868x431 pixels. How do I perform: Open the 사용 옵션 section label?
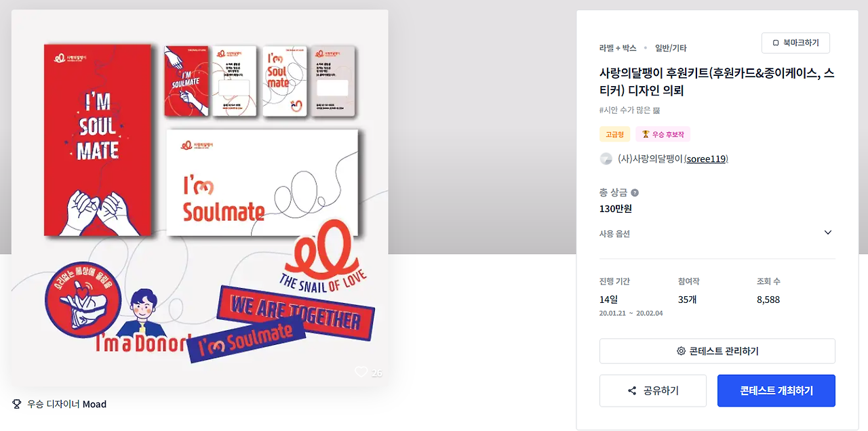click(614, 234)
